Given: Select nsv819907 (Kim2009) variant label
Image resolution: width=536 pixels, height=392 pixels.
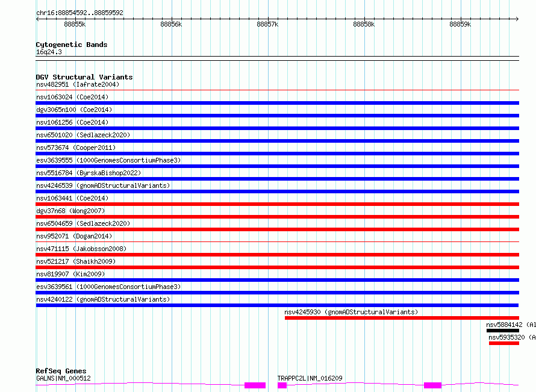Looking at the screenshot, I should [x=70, y=274].
